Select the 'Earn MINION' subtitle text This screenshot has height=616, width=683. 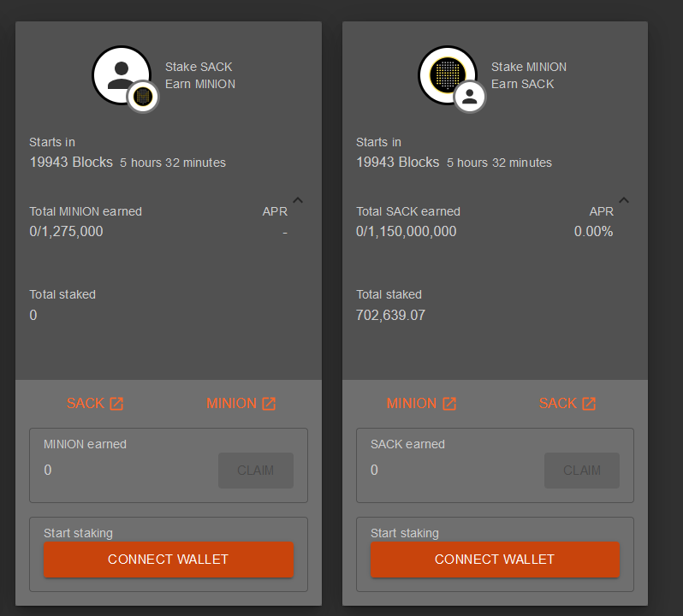(x=200, y=84)
